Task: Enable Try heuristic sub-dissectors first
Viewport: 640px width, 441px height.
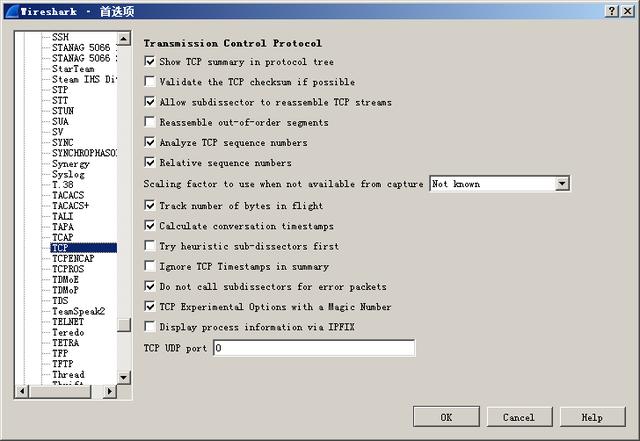Action: [150, 246]
